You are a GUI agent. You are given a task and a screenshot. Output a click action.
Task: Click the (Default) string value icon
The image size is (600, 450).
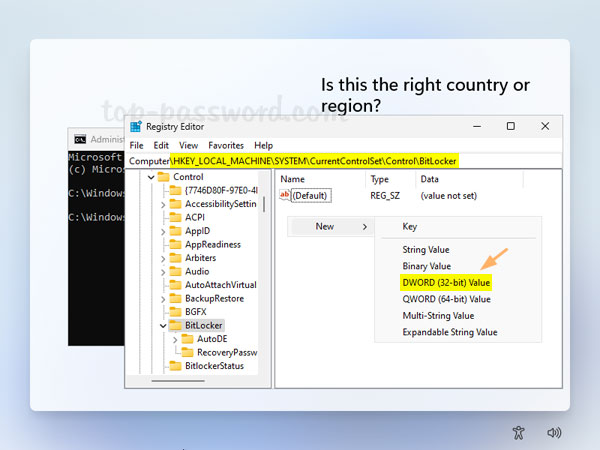pos(285,195)
